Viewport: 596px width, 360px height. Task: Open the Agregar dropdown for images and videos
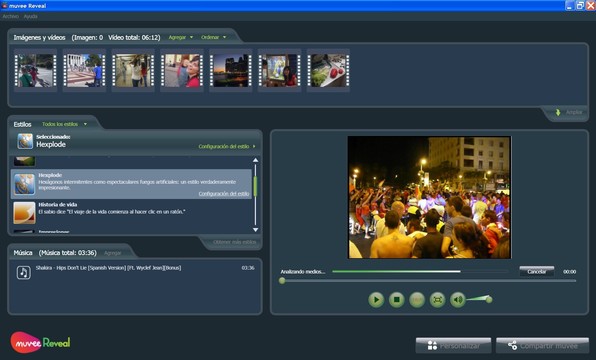tap(181, 37)
